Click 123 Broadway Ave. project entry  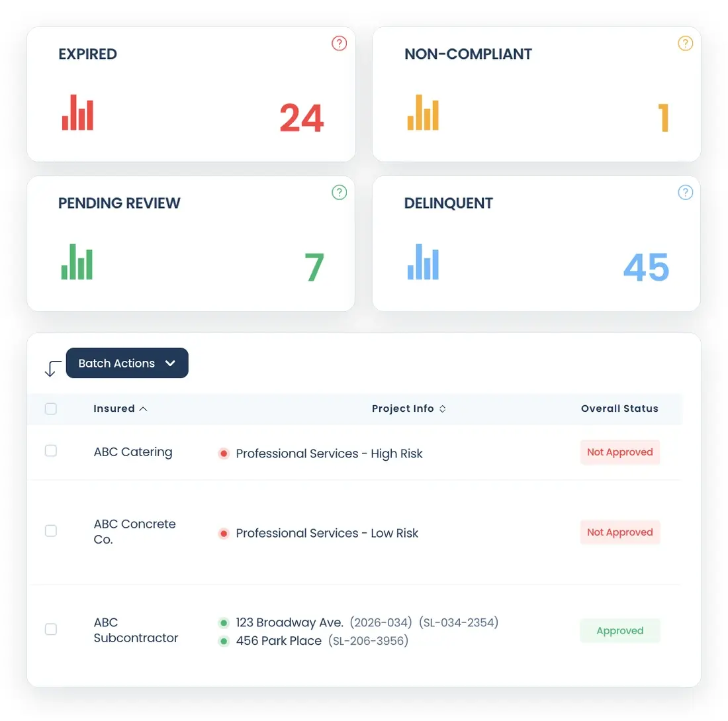click(289, 622)
